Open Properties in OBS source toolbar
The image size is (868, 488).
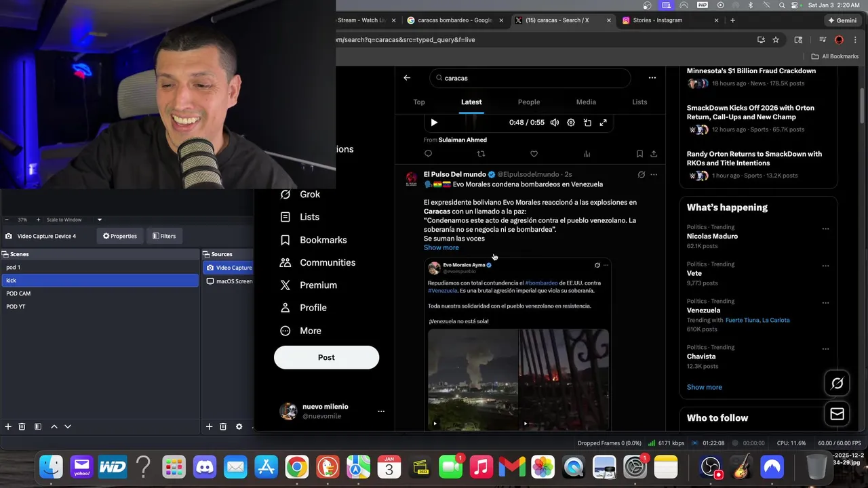(119, 236)
